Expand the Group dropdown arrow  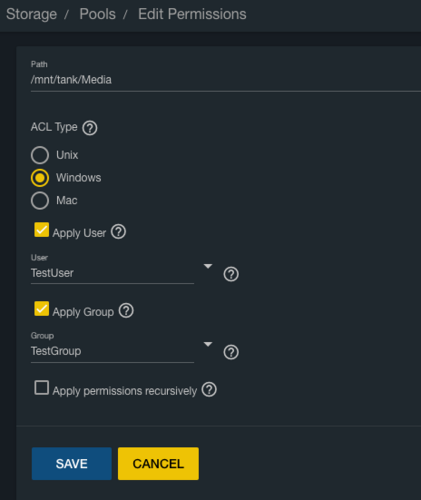[208, 344]
